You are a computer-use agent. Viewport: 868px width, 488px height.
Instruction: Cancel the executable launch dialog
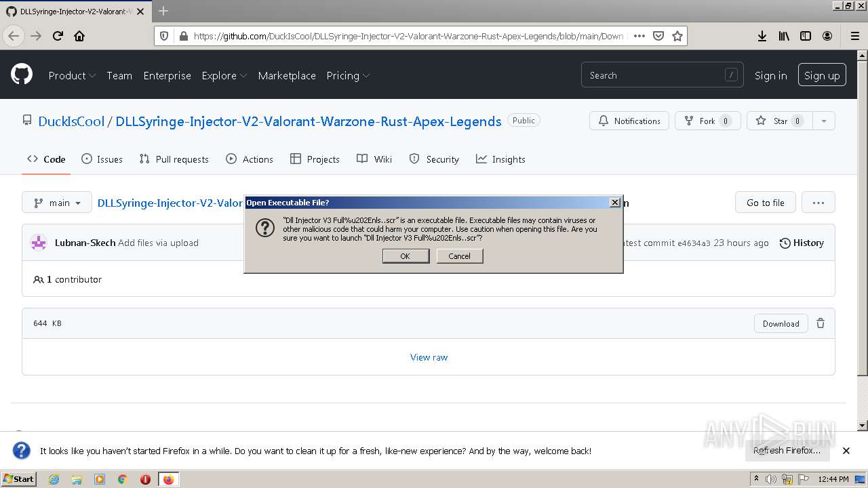pos(459,256)
